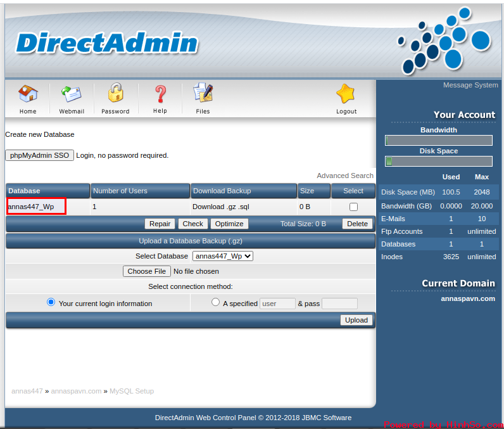Click 'No file chosen' text
Image resolution: width=504 pixels, height=429 pixels.
coord(196,271)
